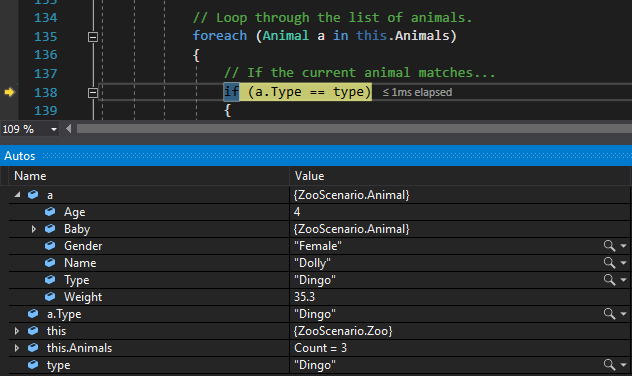Select the Count = 3 value
The image size is (632, 376).
tap(320, 348)
